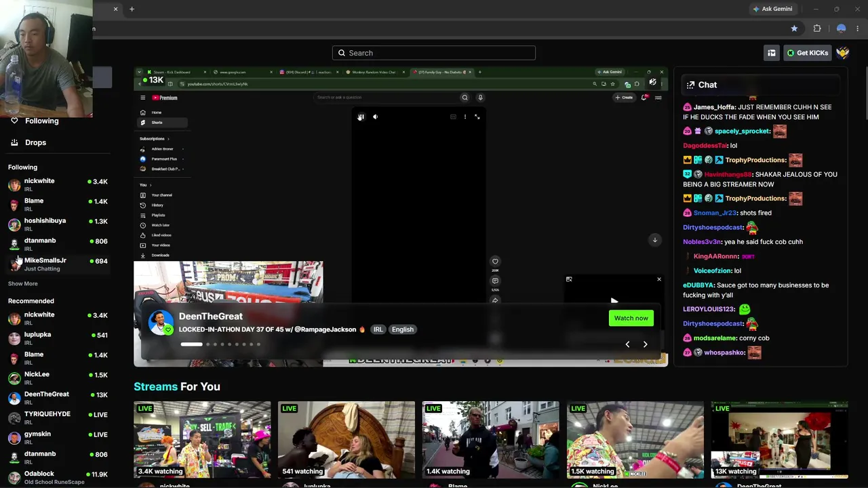This screenshot has width=868, height=488.
Task: Open TYRIQUEHYDE's channel under Recommended
Action: coord(58,418)
